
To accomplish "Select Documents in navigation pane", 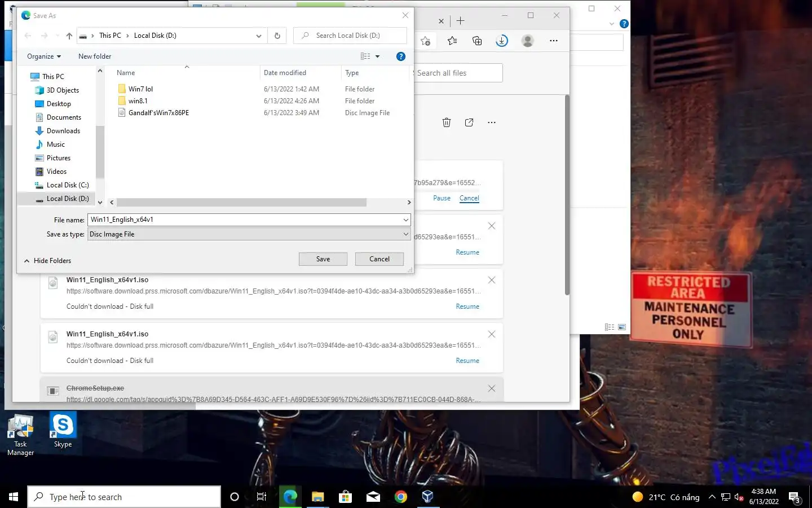I will point(64,117).
